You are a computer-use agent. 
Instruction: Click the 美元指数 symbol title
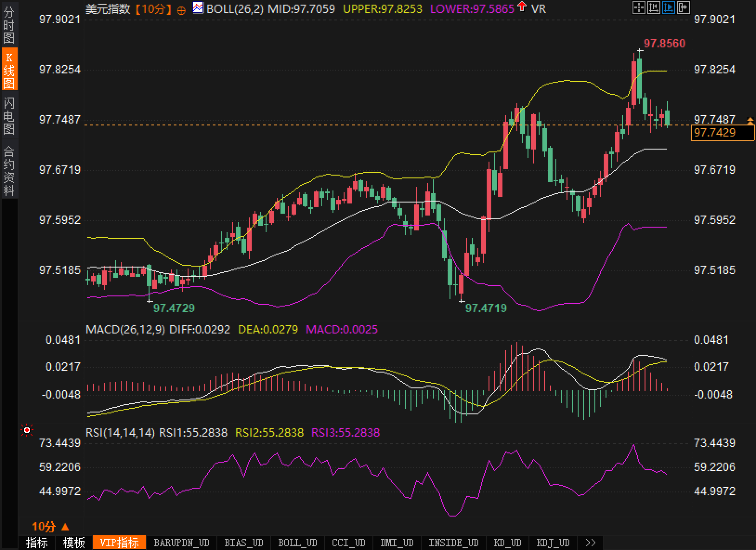tap(108, 9)
